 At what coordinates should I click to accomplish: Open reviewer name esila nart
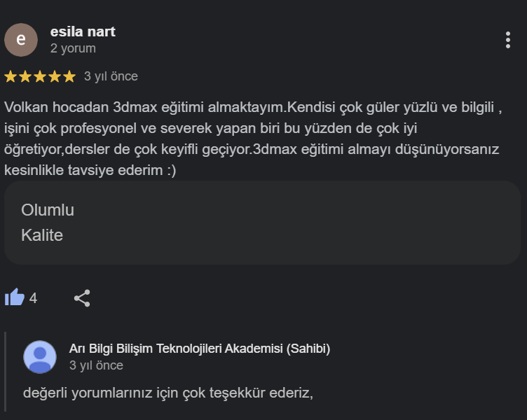[x=83, y=31]
